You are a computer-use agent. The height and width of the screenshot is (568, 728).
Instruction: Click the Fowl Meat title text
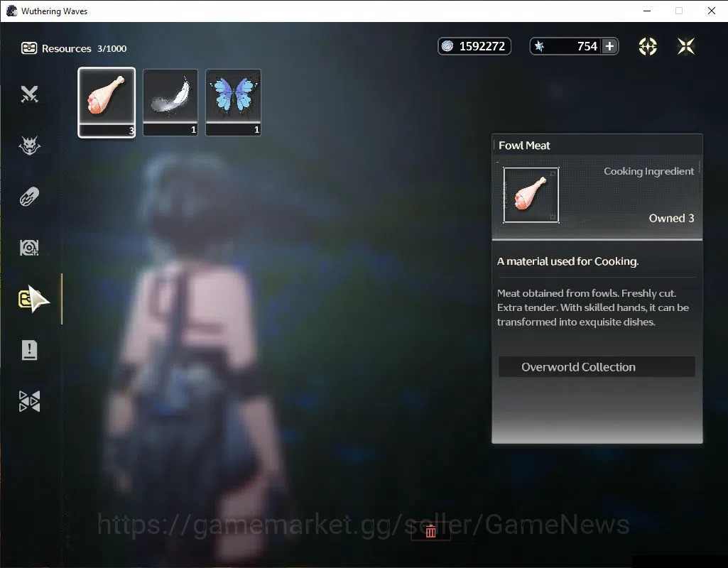click(524, 146)
